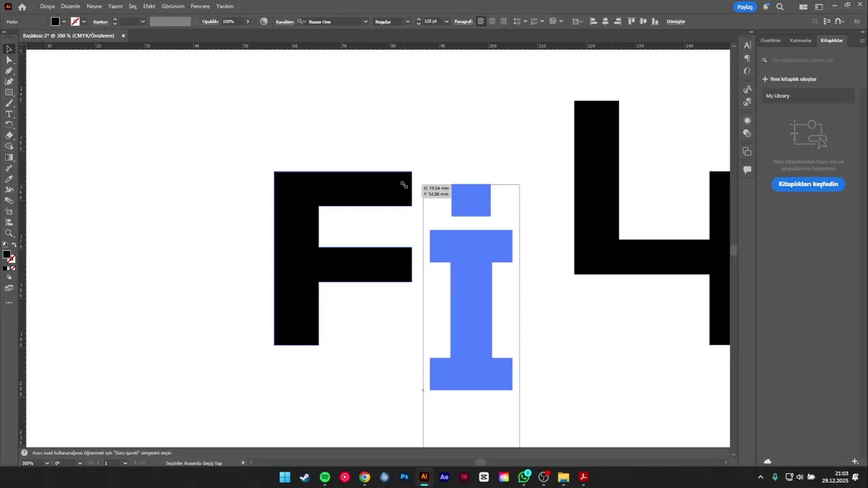
Task: Open the Efekt menu
Action: coord(149,6)
